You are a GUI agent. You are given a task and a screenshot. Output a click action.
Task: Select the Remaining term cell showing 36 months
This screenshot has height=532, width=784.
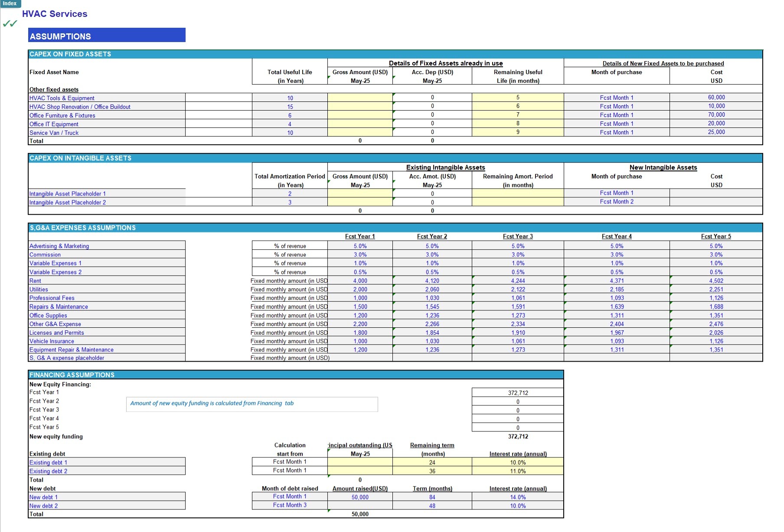(x=431, y=470)
